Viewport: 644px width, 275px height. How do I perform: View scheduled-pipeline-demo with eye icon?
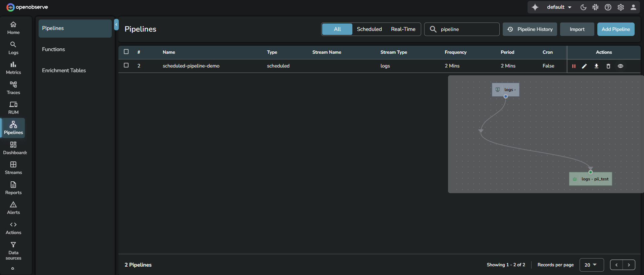(x=621, y=66)
